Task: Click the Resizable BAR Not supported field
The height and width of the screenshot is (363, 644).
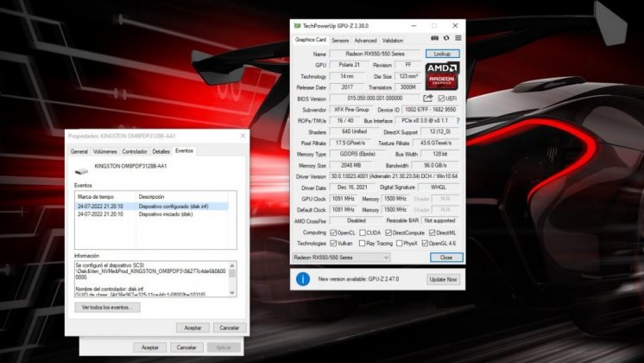Action: (440, 220)
